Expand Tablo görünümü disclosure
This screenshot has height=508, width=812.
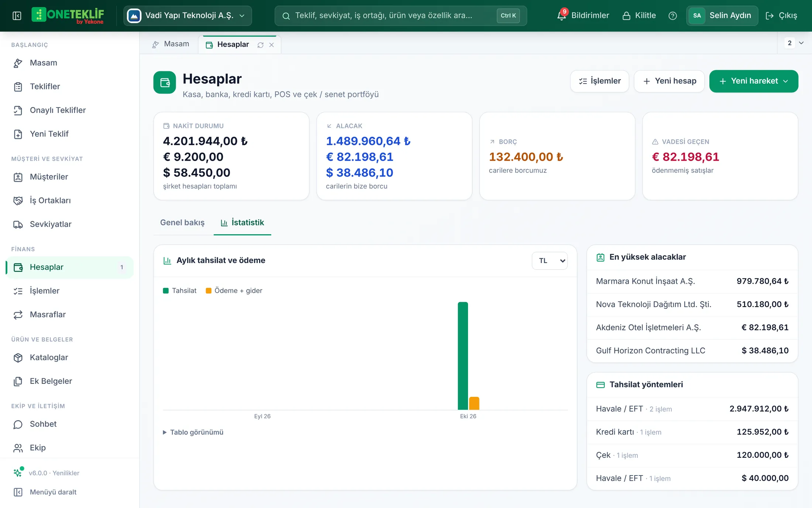(x=193, y=432)
